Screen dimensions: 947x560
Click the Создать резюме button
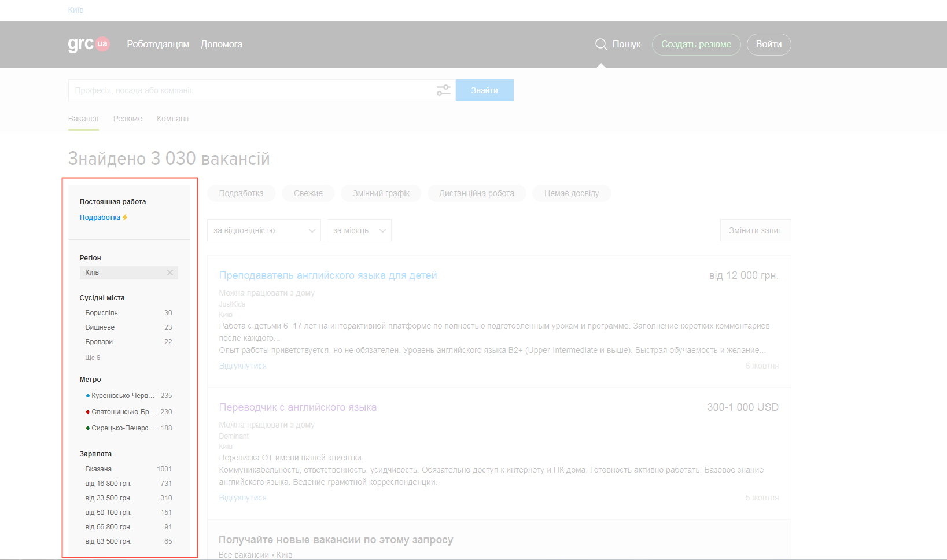click(x=696, y=45)
